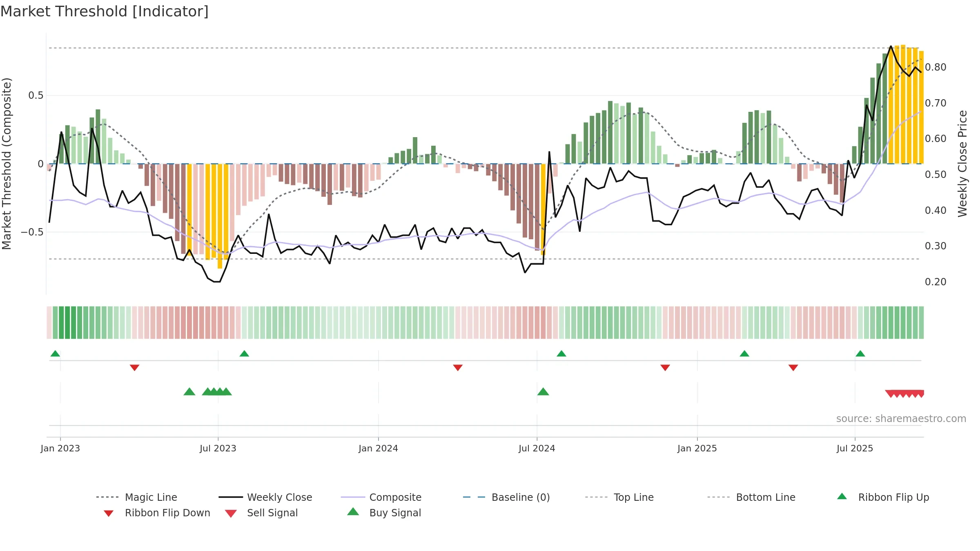
Task: Click the −0.5 left axis tick label
Action: coord(32,232)
